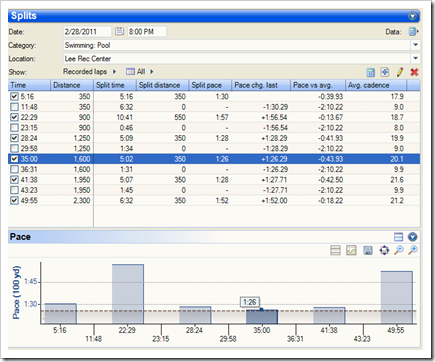Sort by the Pace vs avg. column header
The height and width of the screenshot is (362, 435).
[x=318, y=85]
